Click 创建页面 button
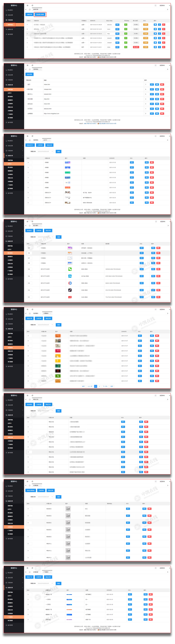The width and height of the screenshot is (175, 644). tap(29, 15)
